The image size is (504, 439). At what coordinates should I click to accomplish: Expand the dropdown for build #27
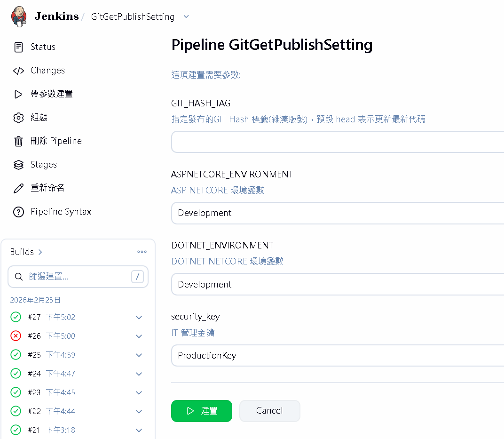point(139,318)
